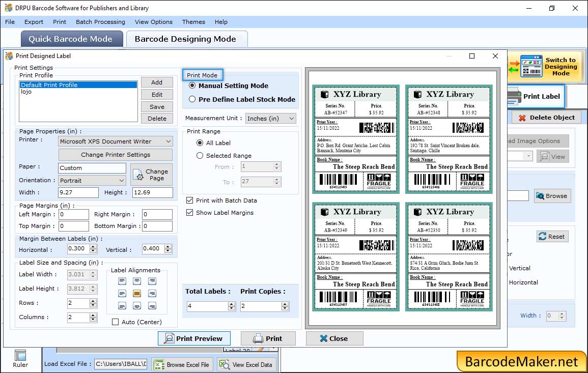
Task: Click the Change Page button
Action: tap(152, 175)
